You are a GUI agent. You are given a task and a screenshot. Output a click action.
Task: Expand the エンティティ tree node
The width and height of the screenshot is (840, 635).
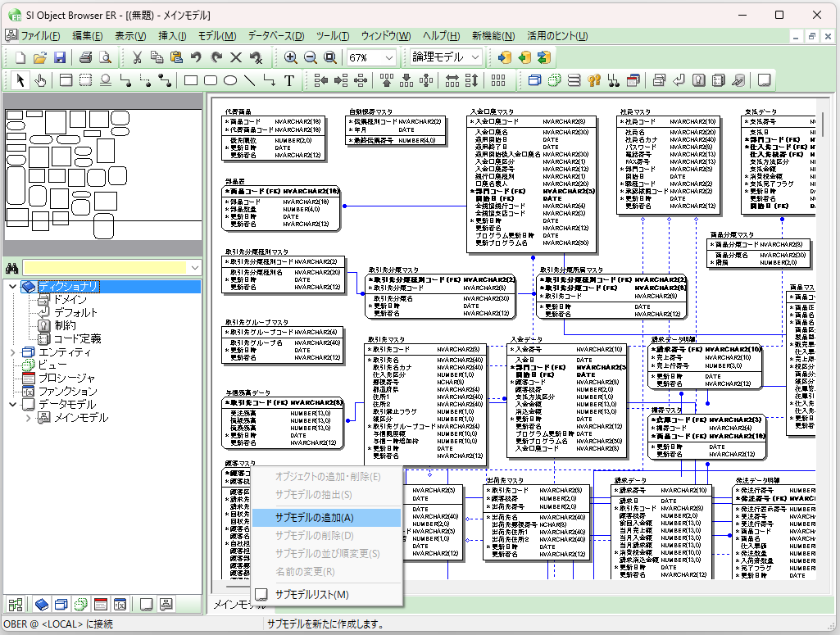tap(12, 352)
